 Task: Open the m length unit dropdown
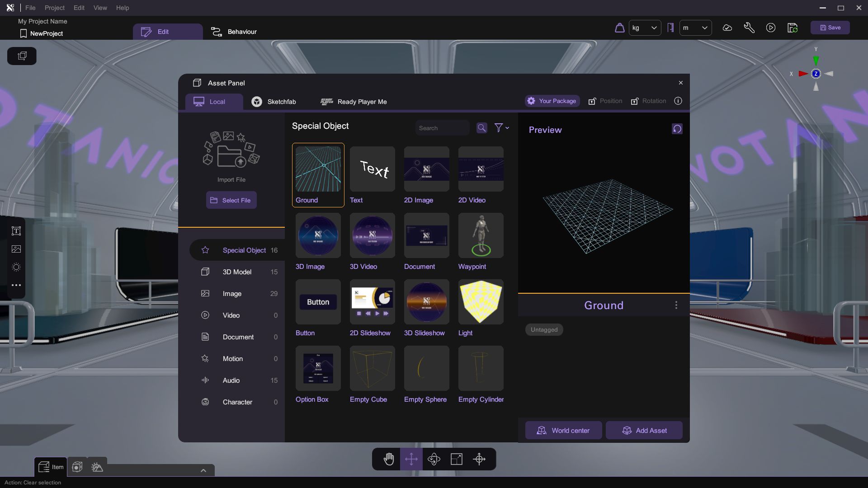[x=695, y=28]
